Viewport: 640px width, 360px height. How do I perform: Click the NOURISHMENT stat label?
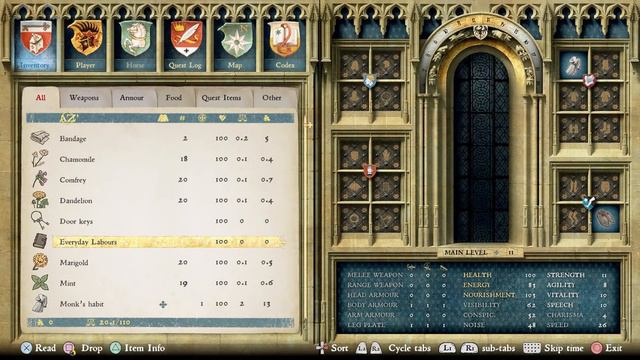point(489,295)
